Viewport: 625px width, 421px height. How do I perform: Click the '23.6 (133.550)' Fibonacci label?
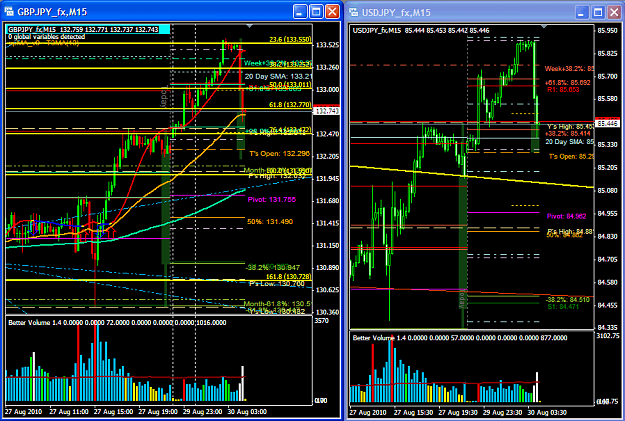(x=290, y=39)
